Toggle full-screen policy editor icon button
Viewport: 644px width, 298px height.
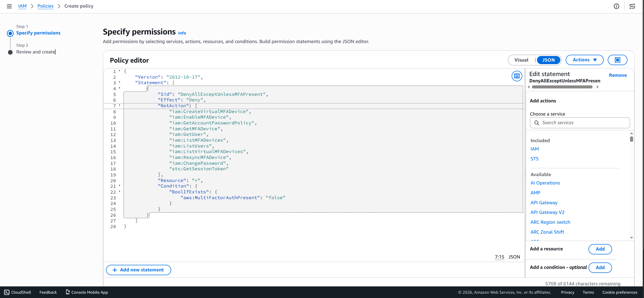618,60
